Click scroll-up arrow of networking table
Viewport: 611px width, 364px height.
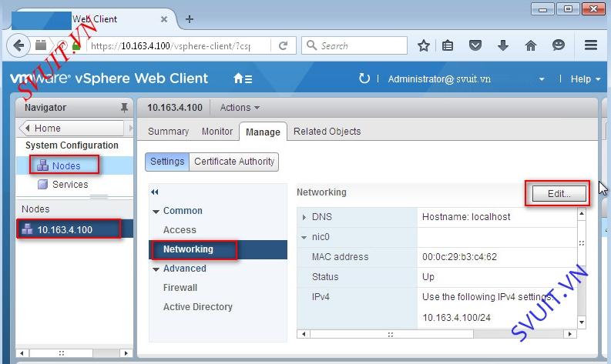pyautogui.click(x=582, y=213)
